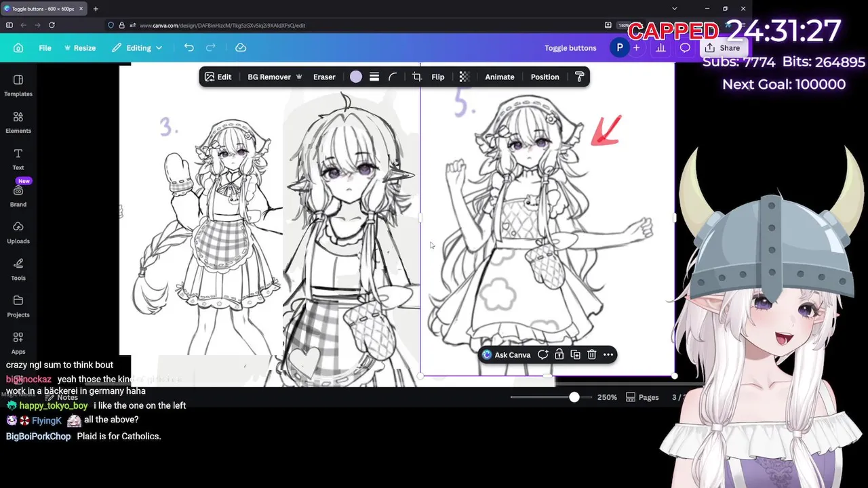Image resolution: width=868 pixels, height=488 pixels.
Task: Click Edit image in the floating toolbar
Action: coord(218,77)
